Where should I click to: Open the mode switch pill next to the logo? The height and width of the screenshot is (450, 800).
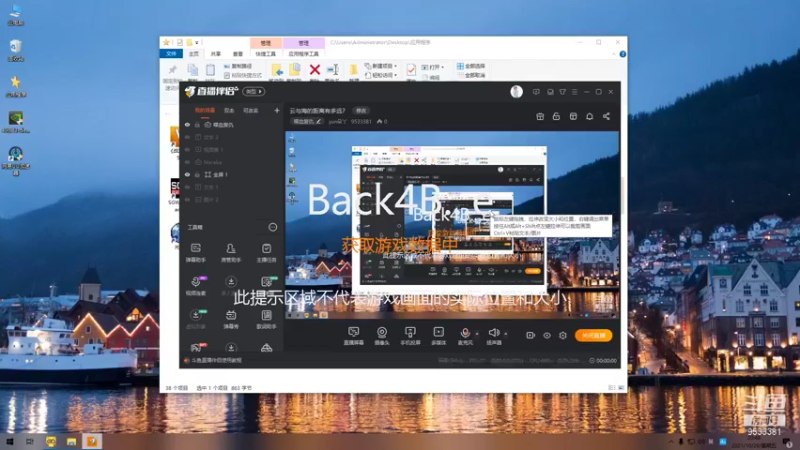pos(254,91)
